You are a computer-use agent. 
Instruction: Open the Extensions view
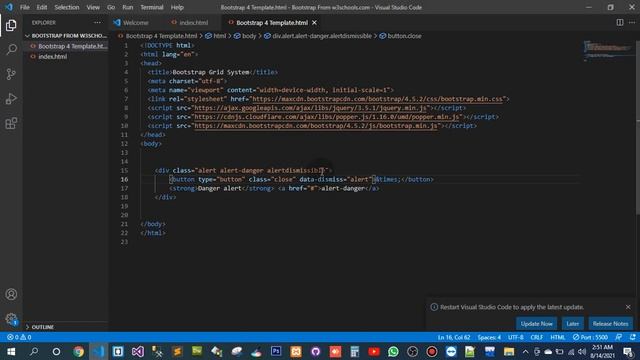coord(11,123)
